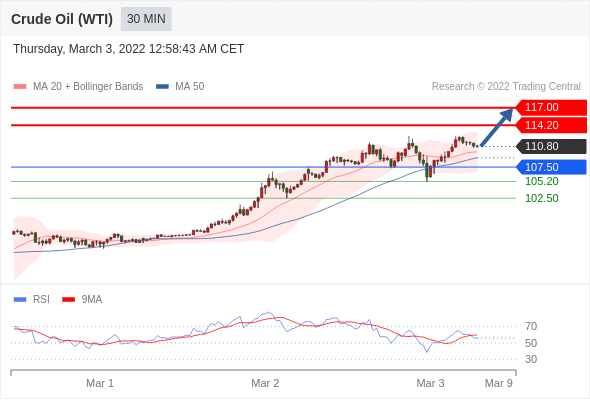Viewport: 590px width, 400px height.
Task: Toggle the 9MA legend entry
Action: pyautogui.click(x=82, y=300)
